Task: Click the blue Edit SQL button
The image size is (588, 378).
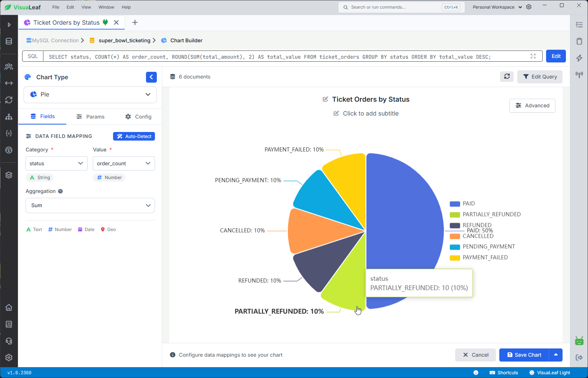Action: click(x=556, y=56)
